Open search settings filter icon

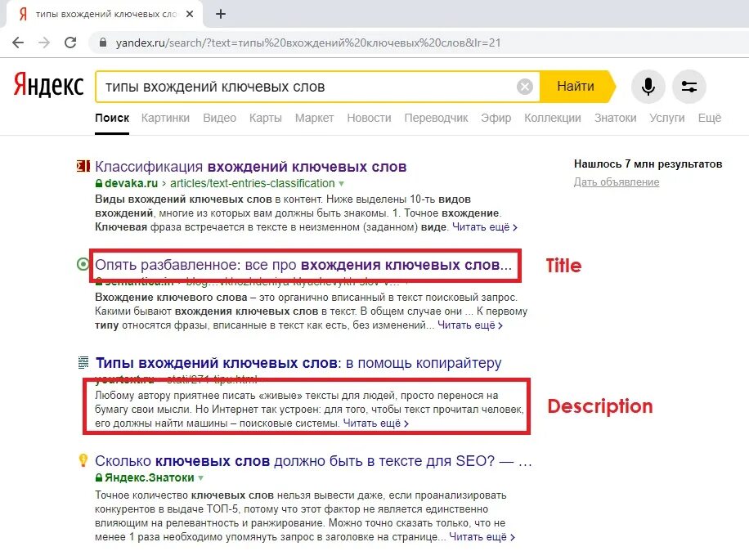[689, 87]
